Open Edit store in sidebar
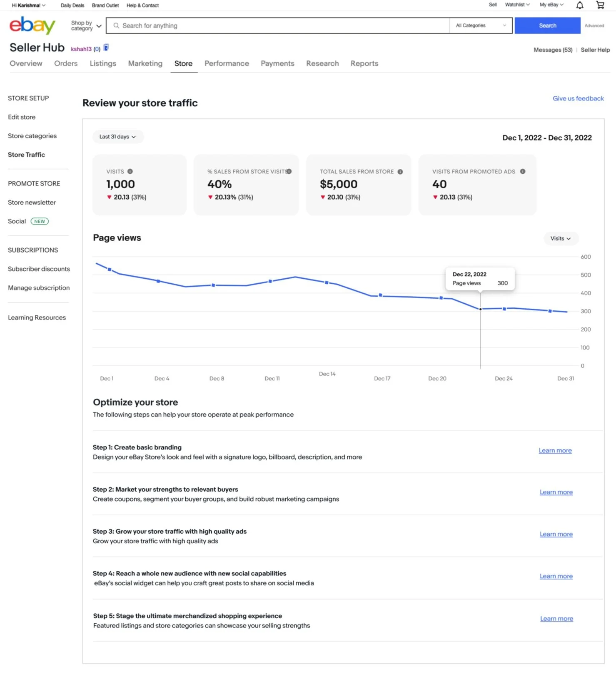The width and height of the screenshot is (616, 682). coord(22,117)
